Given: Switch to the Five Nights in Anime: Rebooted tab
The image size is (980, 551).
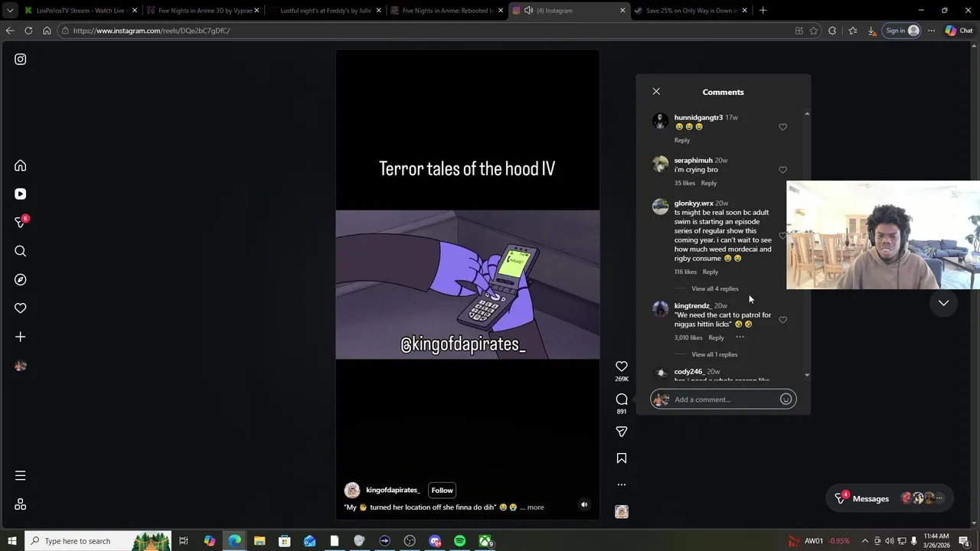Looking at the screenshot, I should 447,11.
